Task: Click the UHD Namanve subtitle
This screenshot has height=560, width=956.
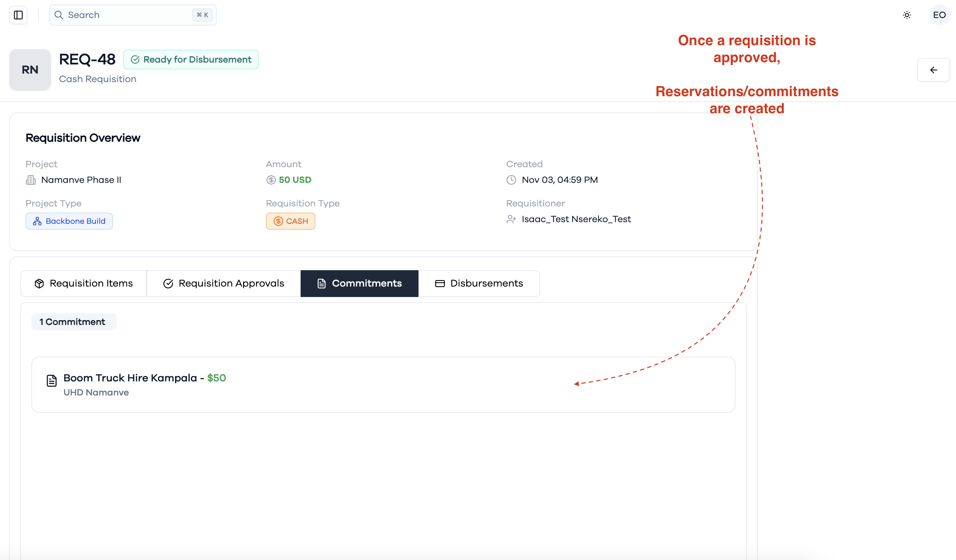Action: pos(96,393)
